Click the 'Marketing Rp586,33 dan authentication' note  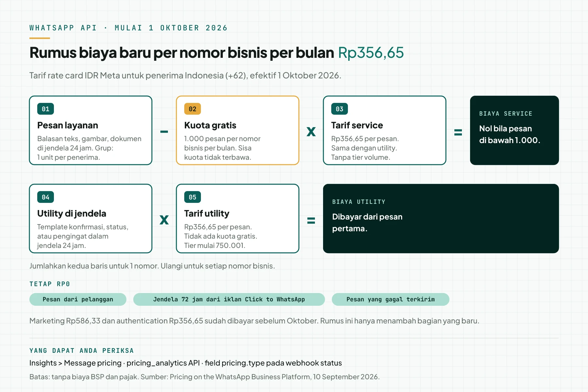coord(254,321)
